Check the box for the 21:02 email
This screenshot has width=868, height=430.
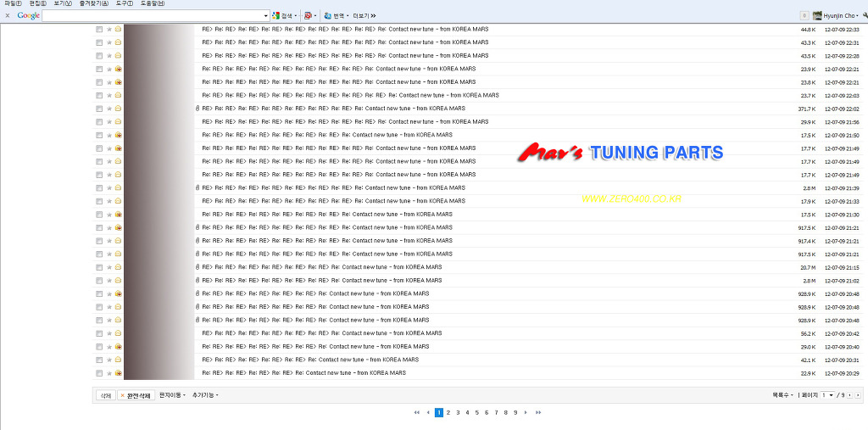[x=99, y=281]
